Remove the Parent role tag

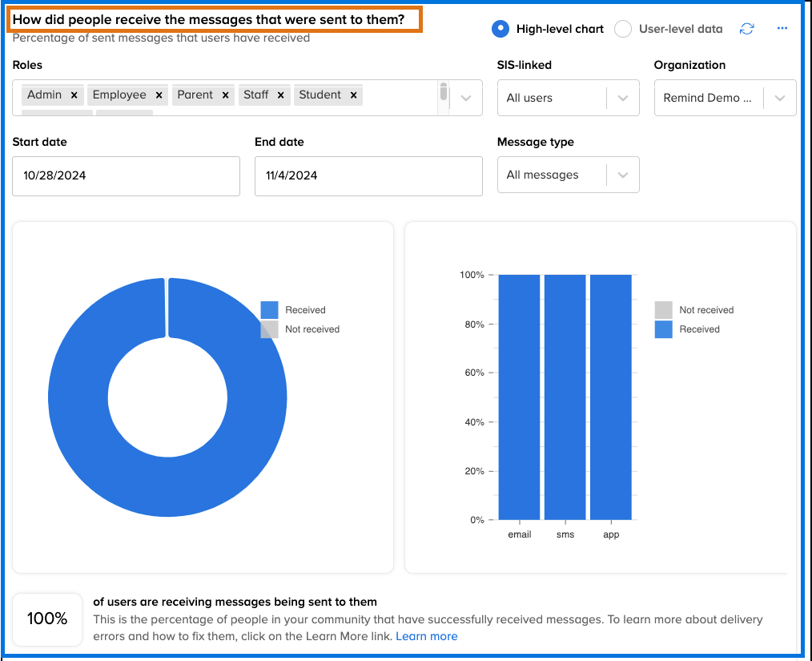tap(226, 95)
